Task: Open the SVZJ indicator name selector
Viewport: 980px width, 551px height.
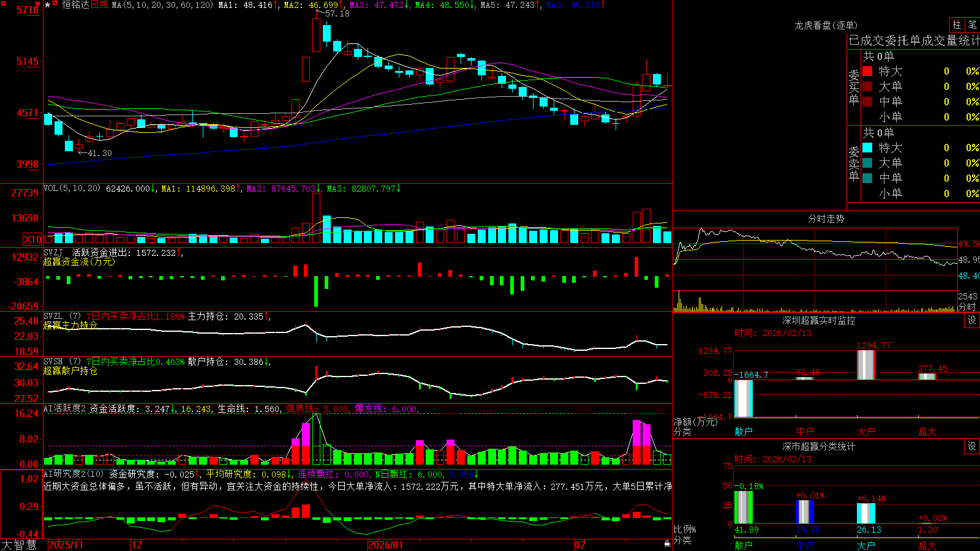Action: [53, 252]
